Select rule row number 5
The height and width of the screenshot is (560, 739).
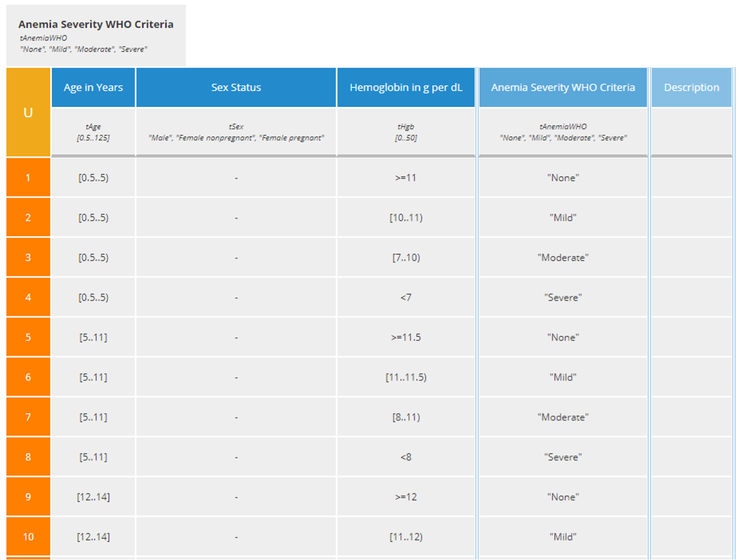click(x=28, y=337)
